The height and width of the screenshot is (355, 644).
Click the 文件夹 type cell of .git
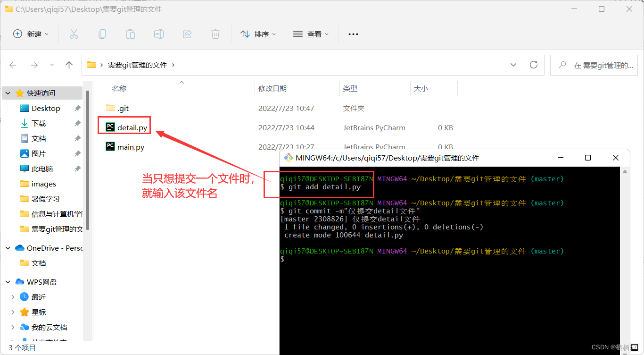pos(354,108)
